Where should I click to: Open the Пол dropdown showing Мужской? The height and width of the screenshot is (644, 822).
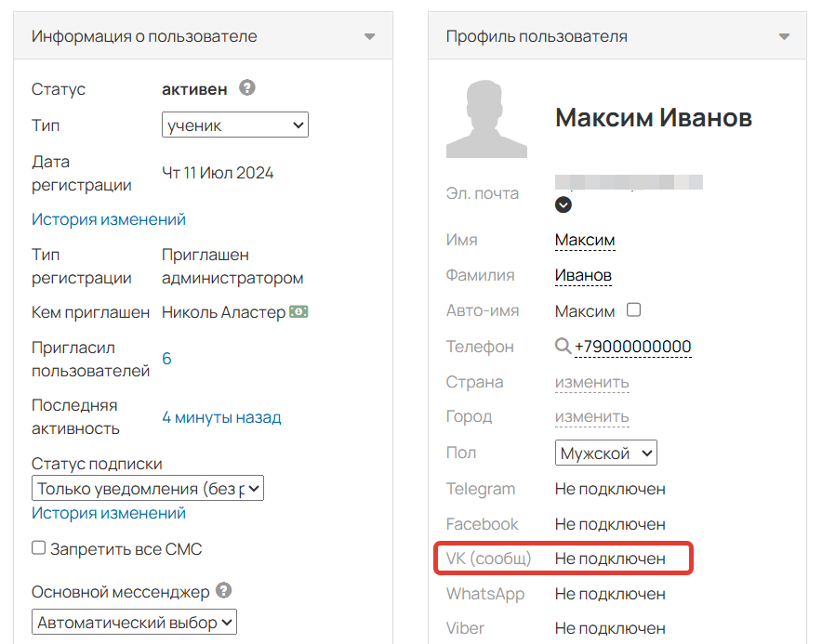tap(606, 453)
